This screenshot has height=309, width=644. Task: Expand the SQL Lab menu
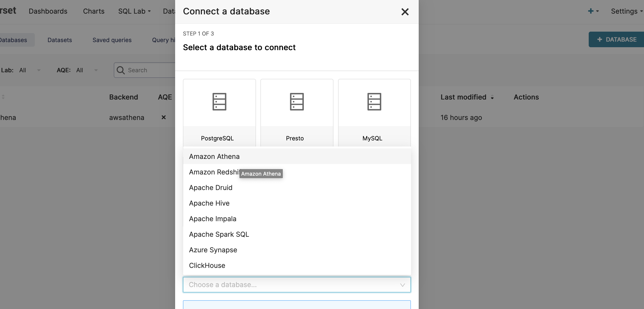(x=134, y=11)
